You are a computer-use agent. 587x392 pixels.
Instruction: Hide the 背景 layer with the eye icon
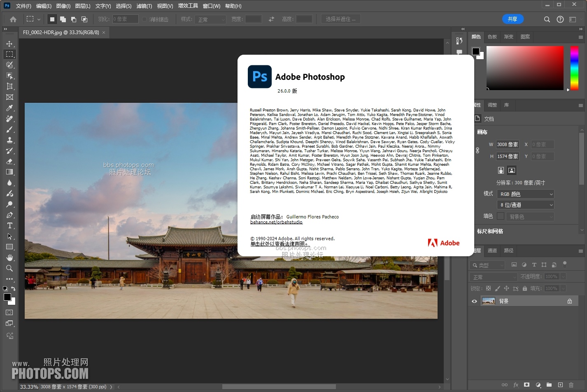474,301
